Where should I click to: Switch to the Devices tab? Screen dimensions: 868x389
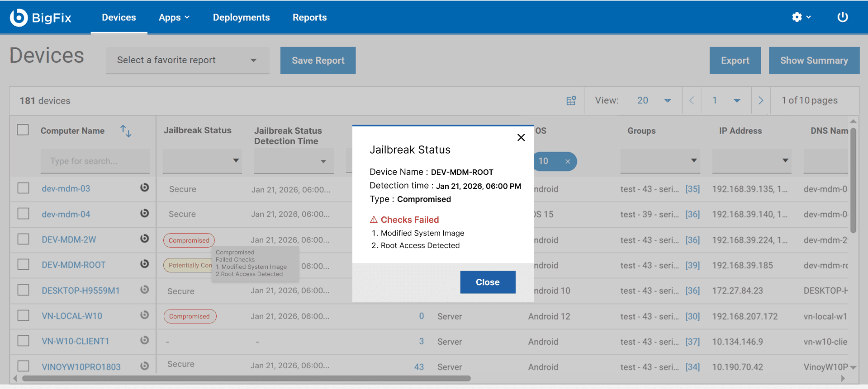tap(119, 18)
